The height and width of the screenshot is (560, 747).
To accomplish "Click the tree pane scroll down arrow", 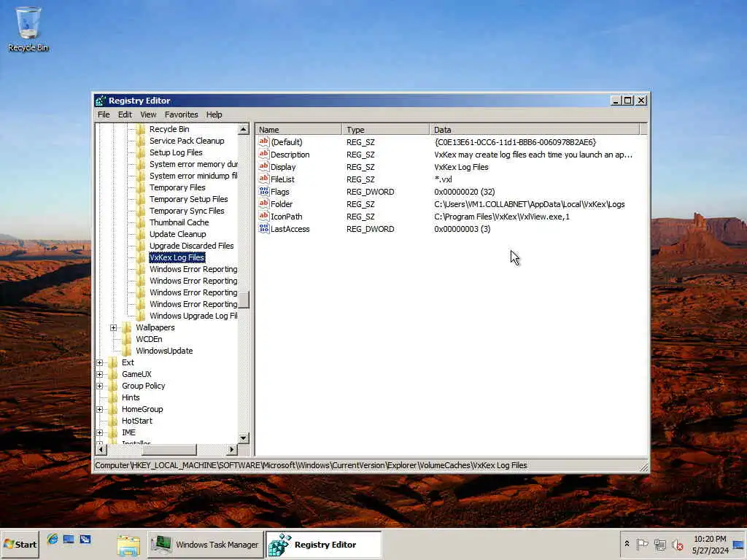I will coord(244,438).
